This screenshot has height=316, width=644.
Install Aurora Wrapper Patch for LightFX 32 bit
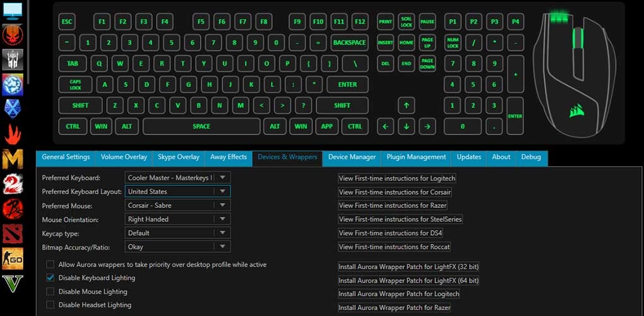tap(408, 267)
